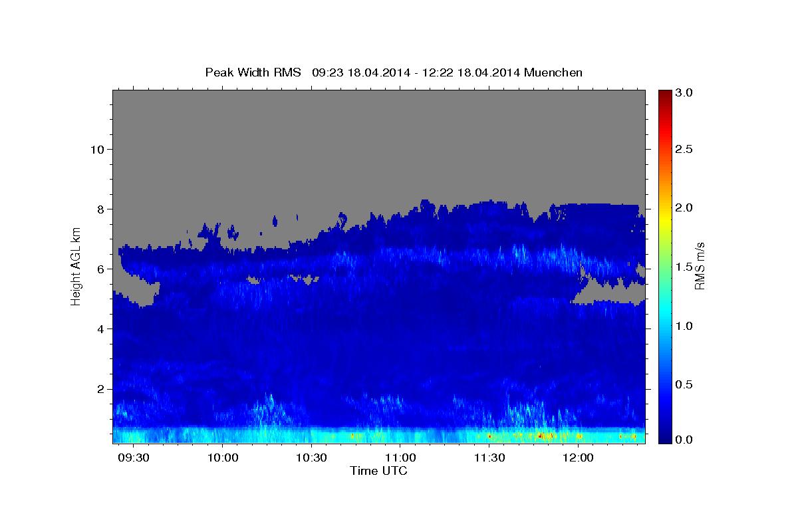This screenshot has width=798, height=532.
Task: Click the colorbar value 2.5
Action: (x=685, y=149)
